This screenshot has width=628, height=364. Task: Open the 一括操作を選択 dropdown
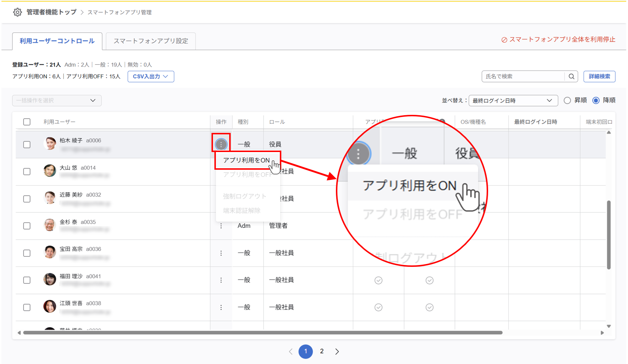(x=57, y=100)
